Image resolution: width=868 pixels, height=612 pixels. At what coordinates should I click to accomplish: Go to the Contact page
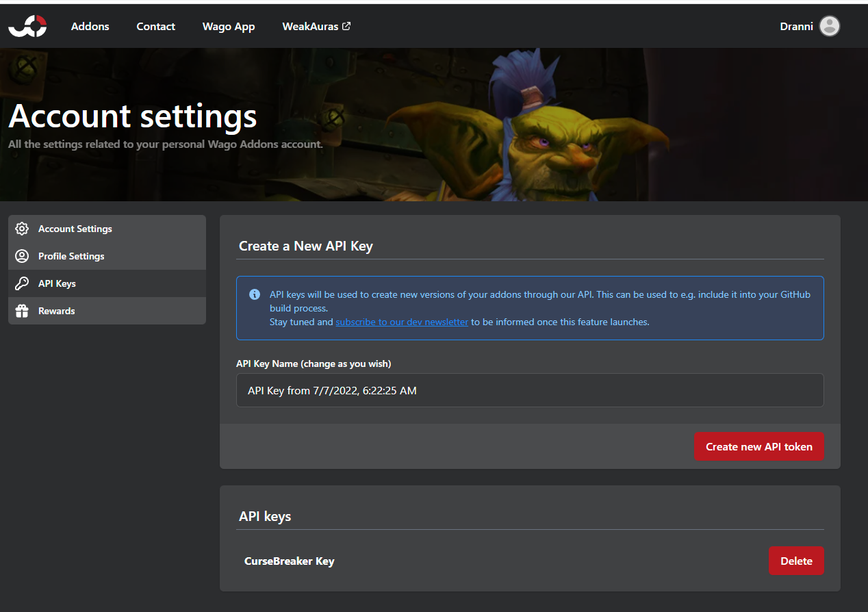(155, 26)
